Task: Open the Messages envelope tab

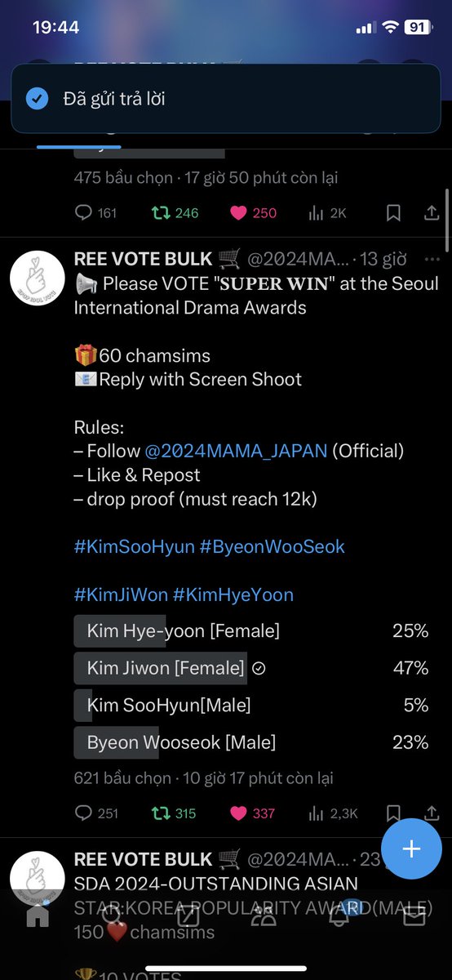Action: (414, 916)
